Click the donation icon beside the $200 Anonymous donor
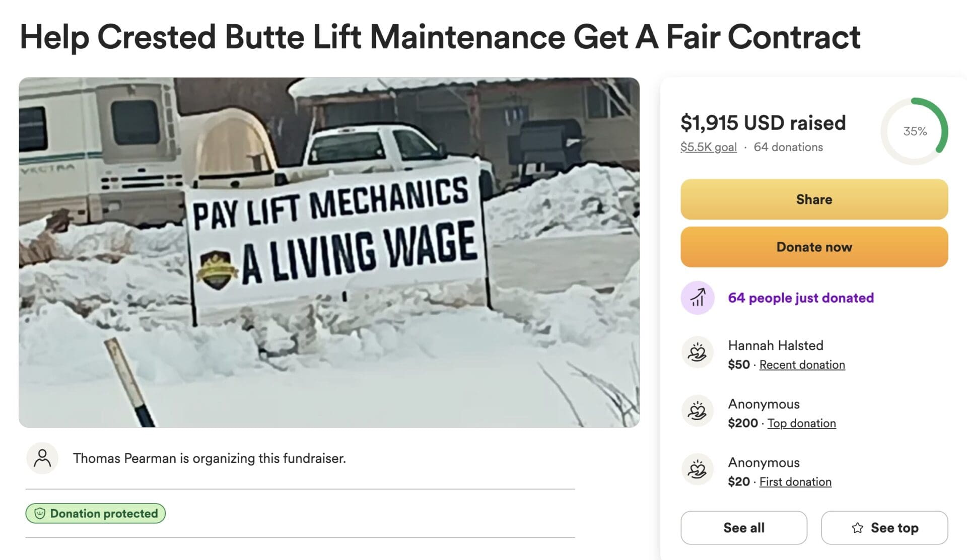Image resolution: width=967 pixels, height=560 pixels. (x=698, y=411)
